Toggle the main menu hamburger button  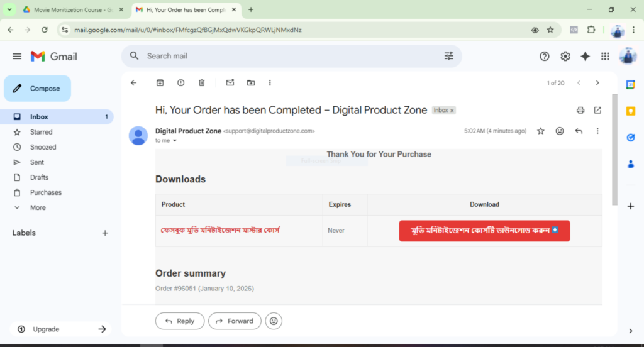click(x=17, y=57)
